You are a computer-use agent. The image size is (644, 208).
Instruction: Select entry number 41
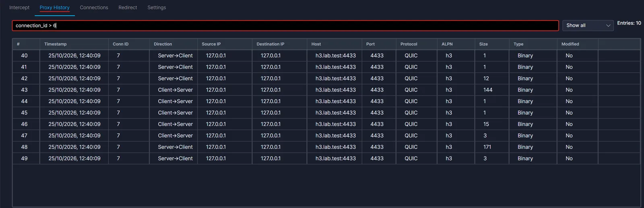tap(326, 67)
